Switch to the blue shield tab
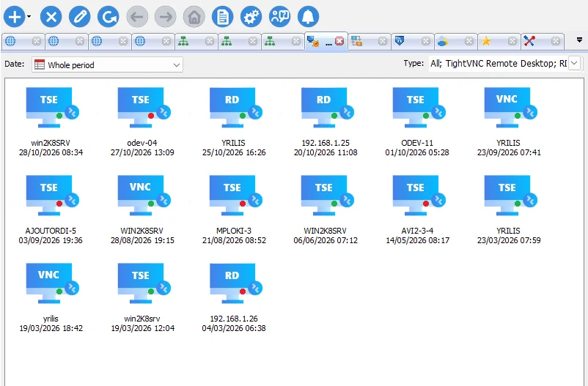Viewport: 588px width, 386px height. (400, 41)
